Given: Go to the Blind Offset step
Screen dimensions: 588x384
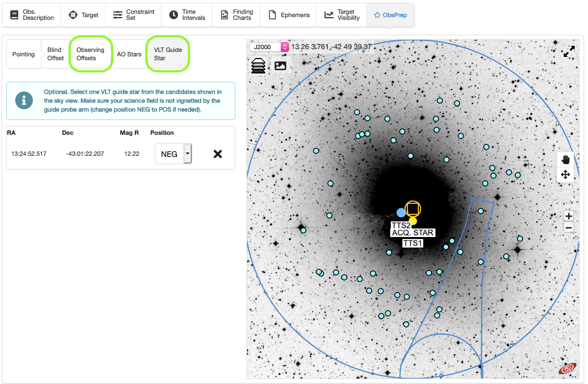Looking at the screenshot, I should pyautogui.click(x=55, y=54).
